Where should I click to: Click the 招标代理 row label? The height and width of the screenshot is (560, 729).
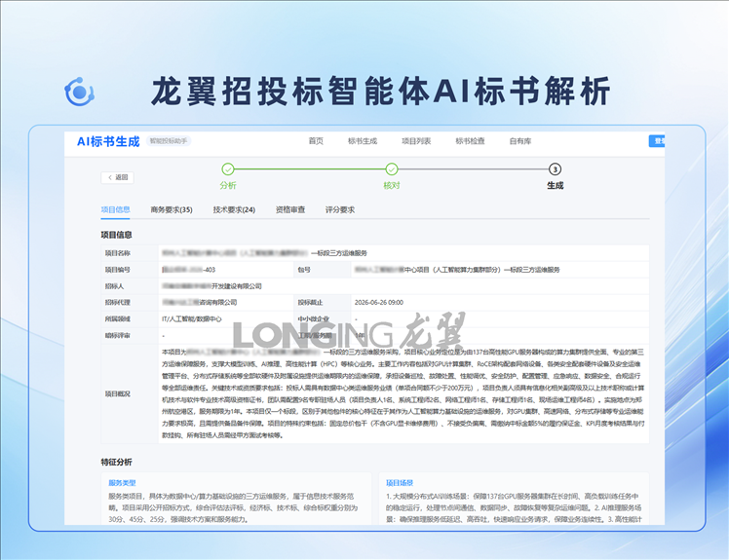click(117, 303)
